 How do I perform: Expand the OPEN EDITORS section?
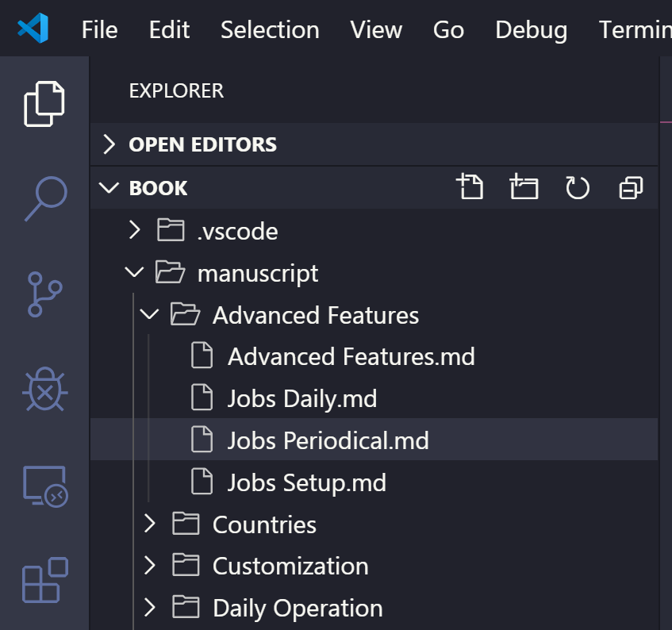(x=374, y=144)
